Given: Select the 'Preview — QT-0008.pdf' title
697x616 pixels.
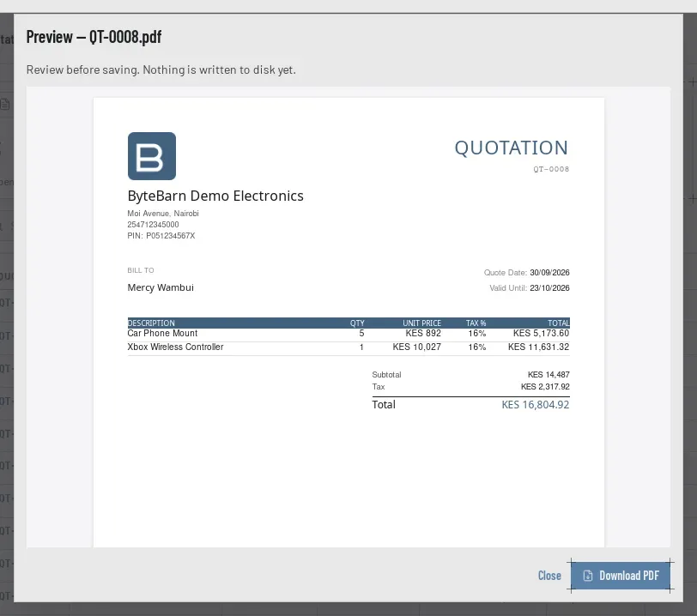Looking at the screenshot, I should 94,37.
